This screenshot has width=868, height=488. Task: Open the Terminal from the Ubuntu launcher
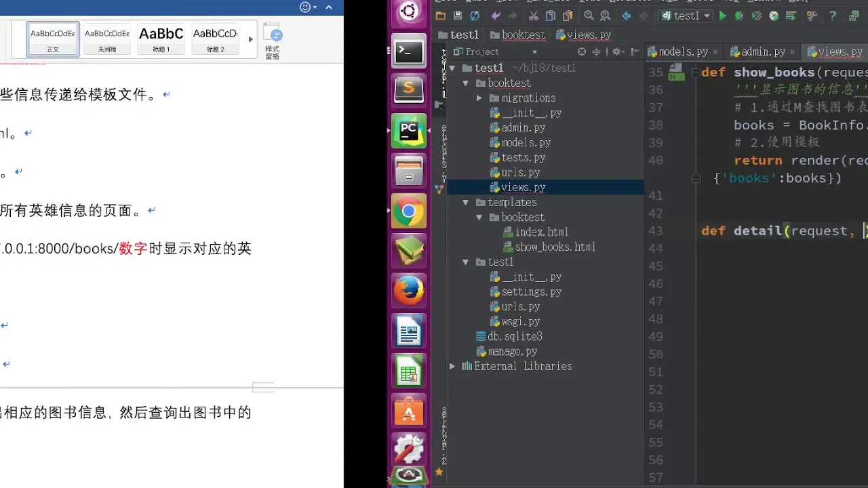pos(409,52)
